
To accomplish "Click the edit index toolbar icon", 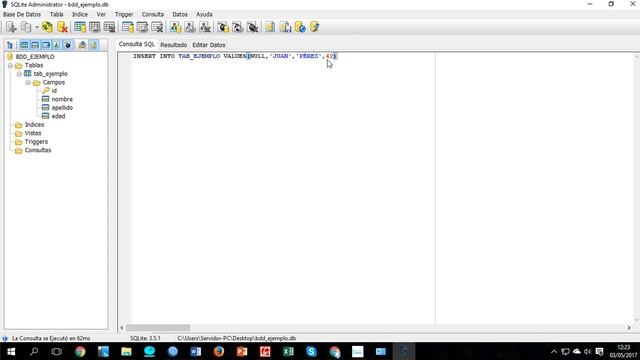I will pyautogui.click(x=142, y=27).
